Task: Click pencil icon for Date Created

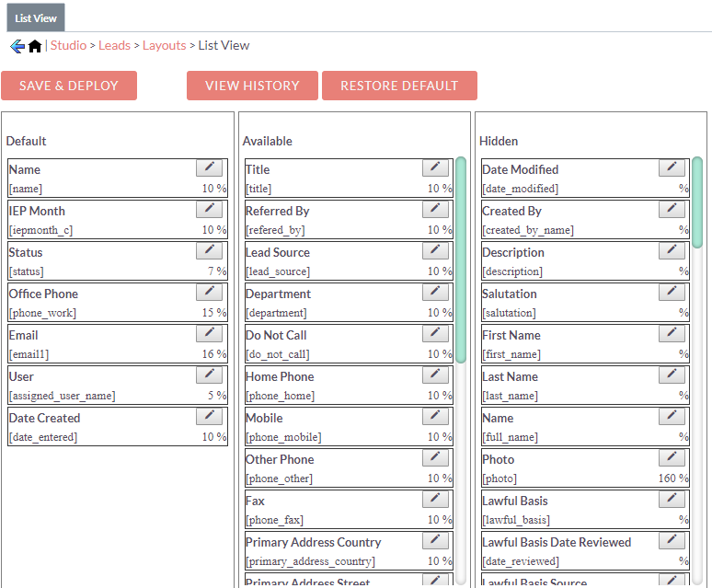Action: pyautogui.click(x=210, y=416)
